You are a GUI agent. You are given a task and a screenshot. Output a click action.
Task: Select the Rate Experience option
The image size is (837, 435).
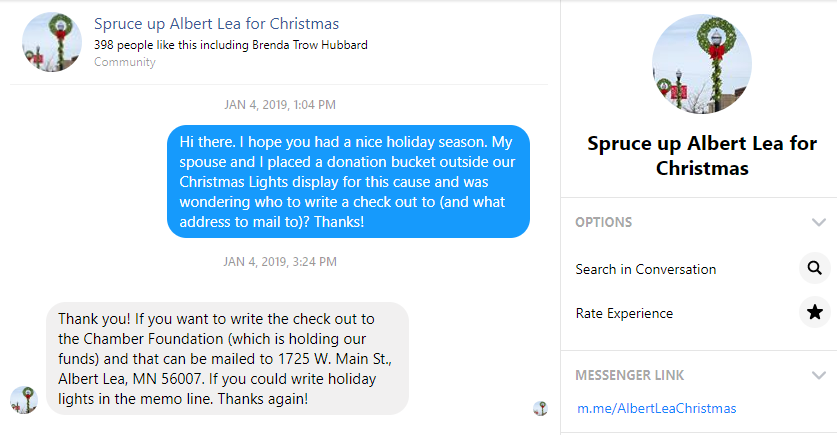[624, 313]
